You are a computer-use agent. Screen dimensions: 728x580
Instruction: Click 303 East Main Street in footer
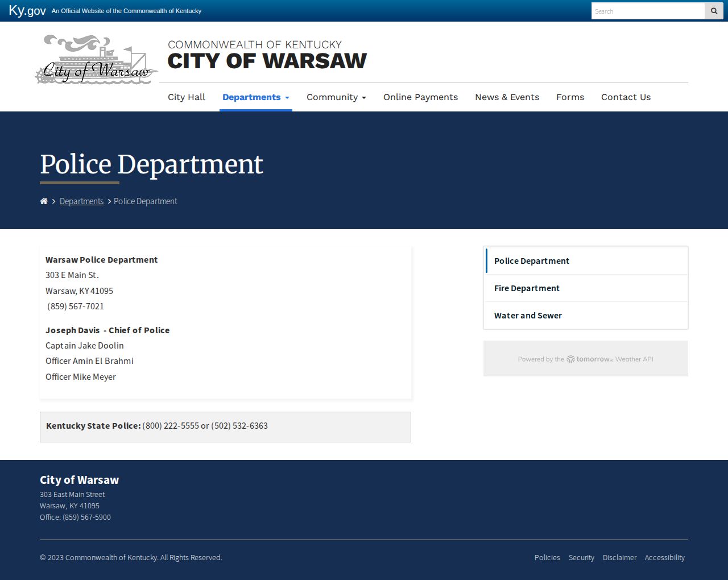(x=72, y=495)
